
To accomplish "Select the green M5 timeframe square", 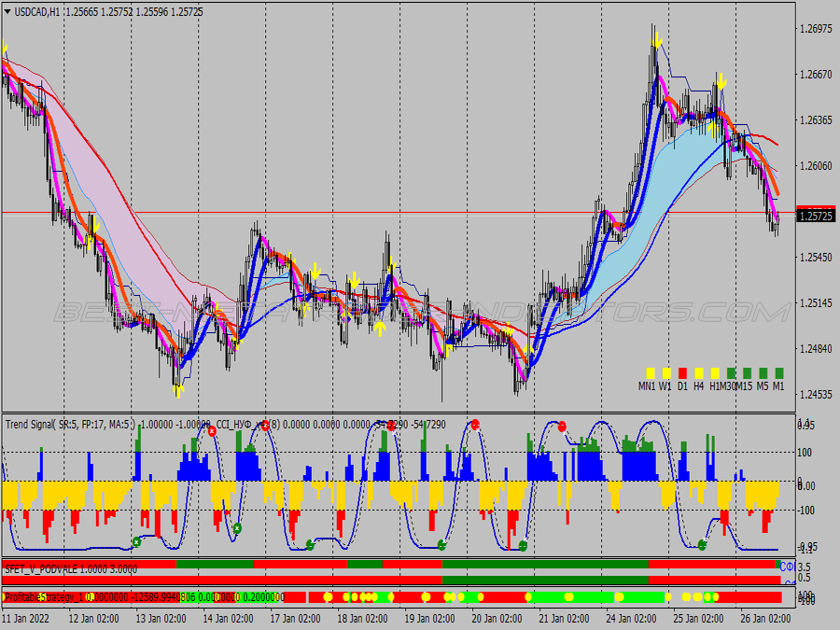I will 763,373.
